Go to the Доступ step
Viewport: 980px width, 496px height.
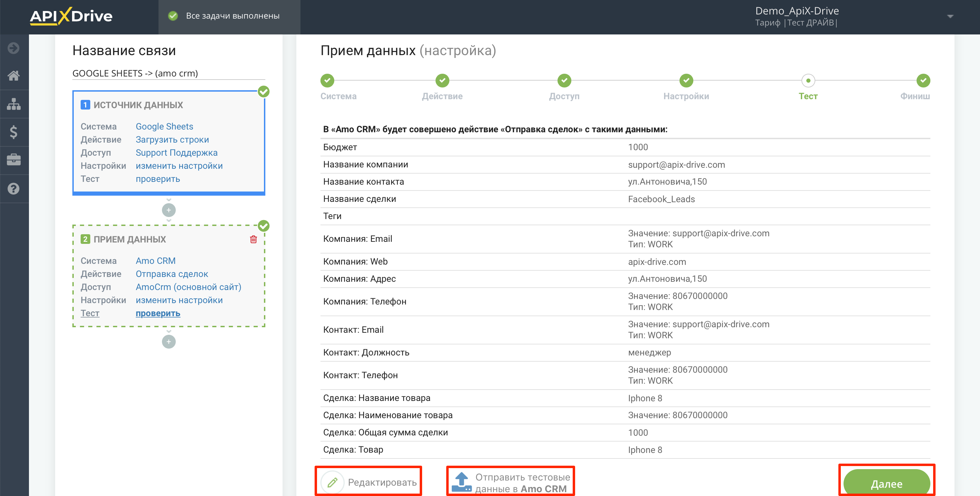pyautogui.click(x=564, y=81)
